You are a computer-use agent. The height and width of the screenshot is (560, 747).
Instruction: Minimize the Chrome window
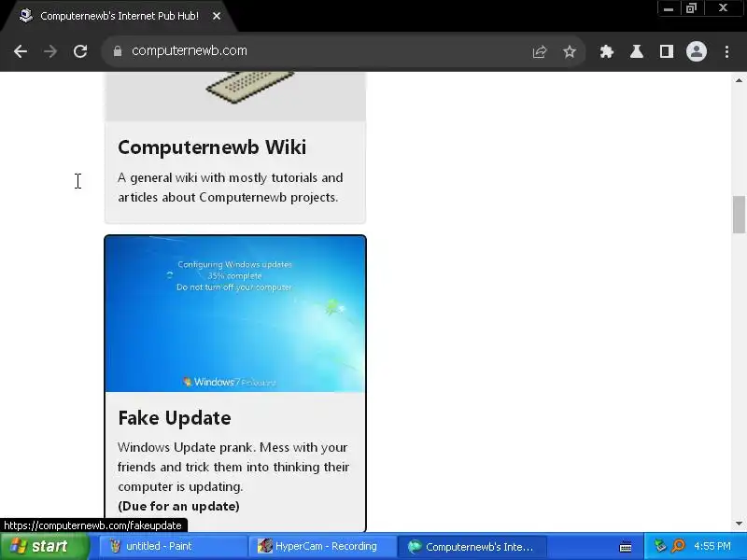[669, 8]
